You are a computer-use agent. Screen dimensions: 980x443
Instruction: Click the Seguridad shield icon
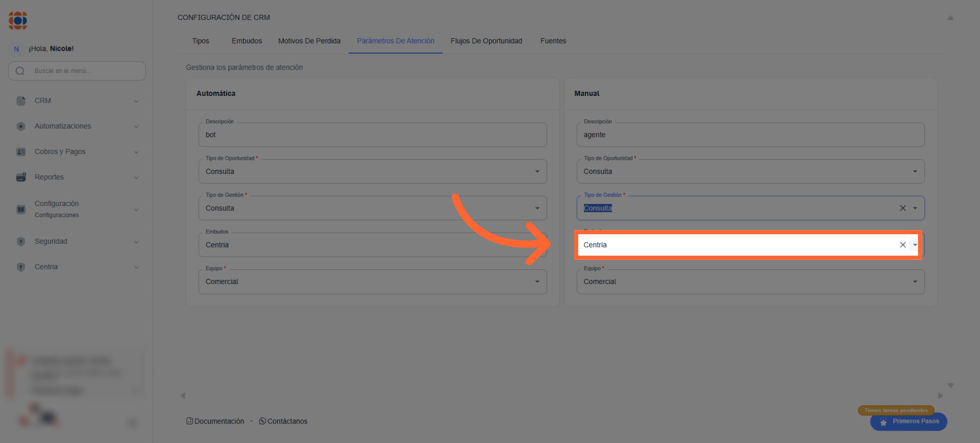tap(21, 241)
